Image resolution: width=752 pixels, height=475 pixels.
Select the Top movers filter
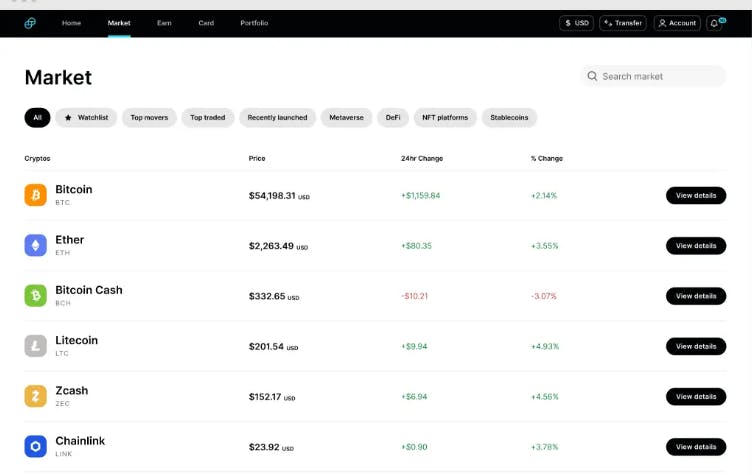149,118
